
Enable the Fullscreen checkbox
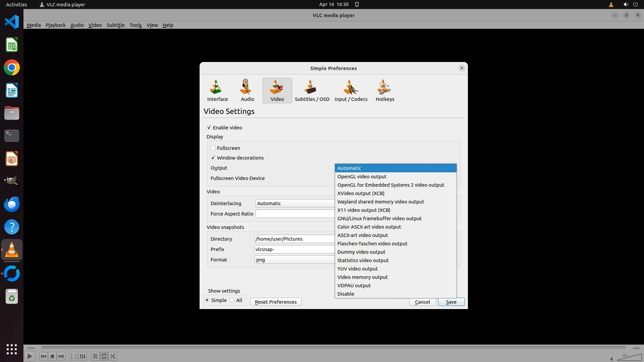[213, 148]
